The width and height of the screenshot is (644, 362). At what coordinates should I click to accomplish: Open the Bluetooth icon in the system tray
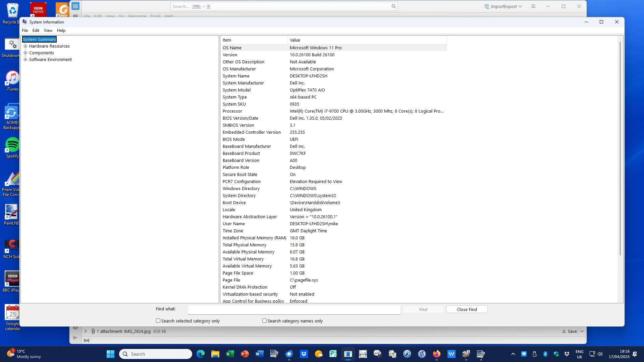pyautogui.click(x=545, y=354)
